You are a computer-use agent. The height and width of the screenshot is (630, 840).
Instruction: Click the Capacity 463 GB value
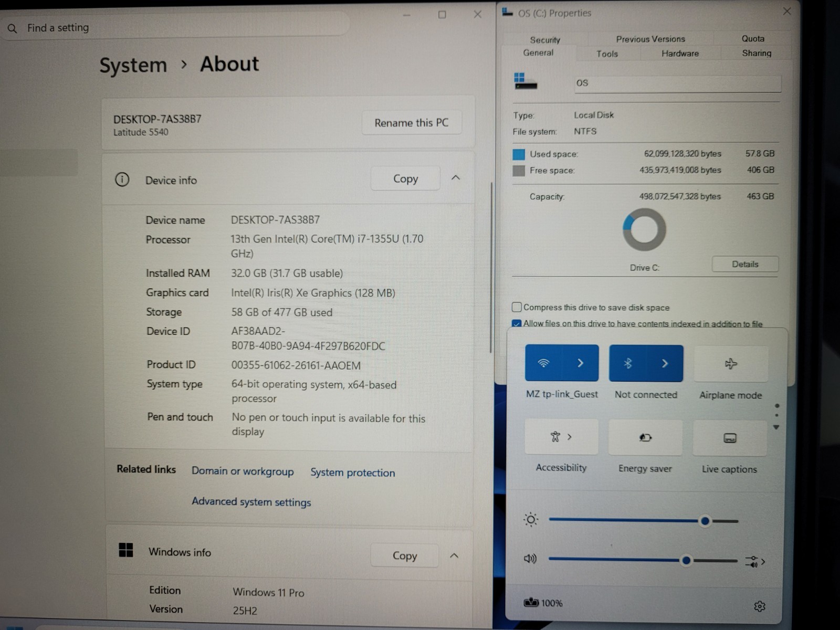coord(760,196)
